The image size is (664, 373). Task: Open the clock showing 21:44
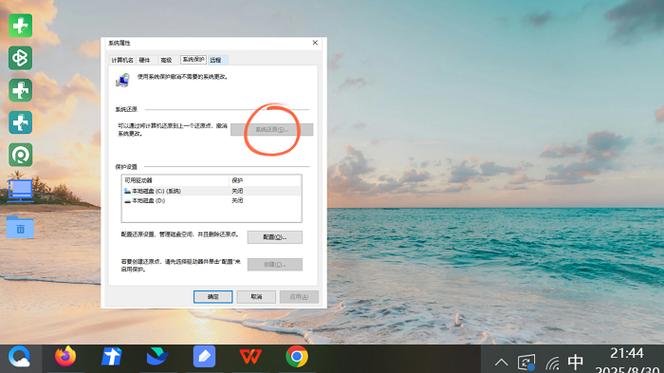point(627,353)
